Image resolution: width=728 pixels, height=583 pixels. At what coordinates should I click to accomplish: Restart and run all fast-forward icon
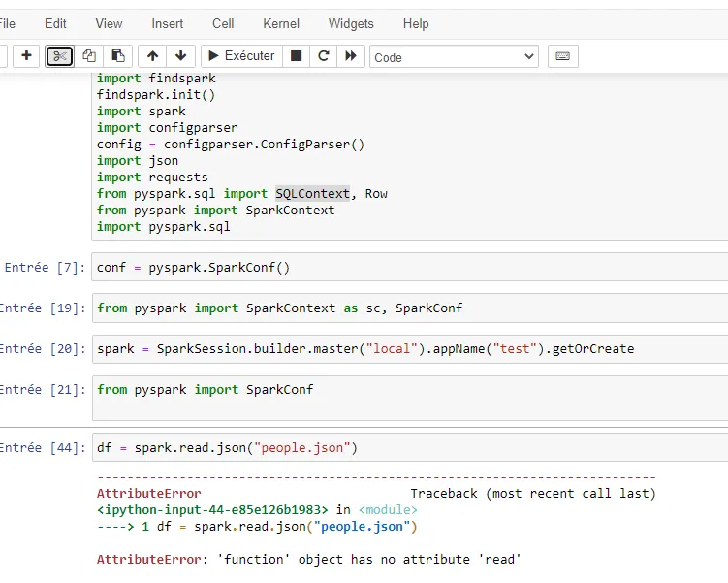[x=351, y=56]
